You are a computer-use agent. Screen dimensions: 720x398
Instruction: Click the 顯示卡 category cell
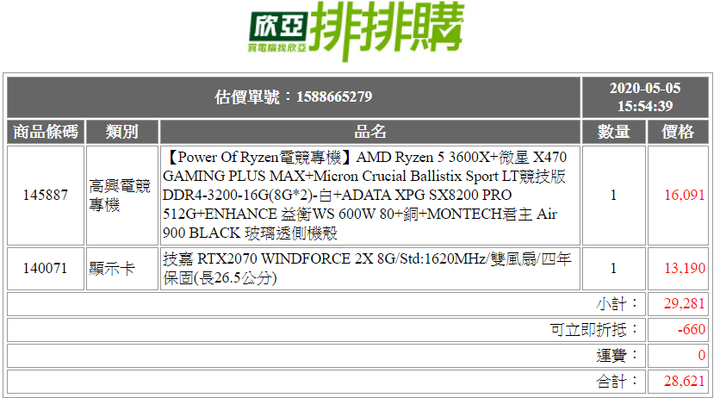[122, 269]
